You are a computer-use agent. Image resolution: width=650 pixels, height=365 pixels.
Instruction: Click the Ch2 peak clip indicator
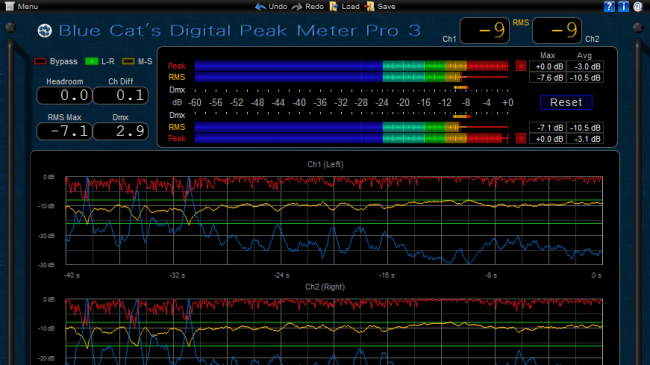pos(521,138)
